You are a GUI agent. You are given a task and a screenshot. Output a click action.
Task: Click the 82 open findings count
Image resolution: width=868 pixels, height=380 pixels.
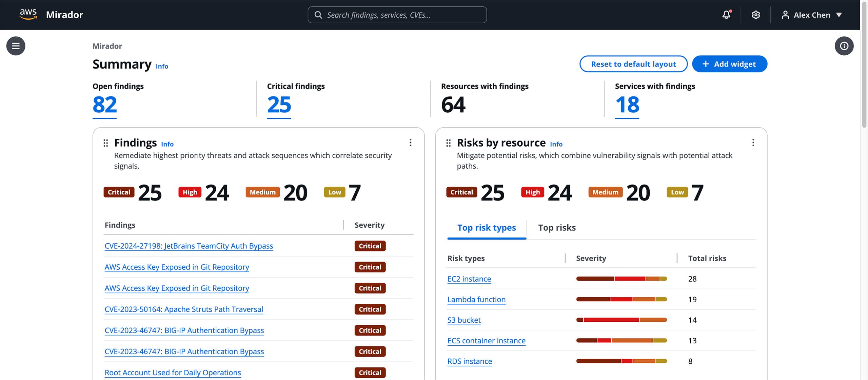click(x=104, y=105)
